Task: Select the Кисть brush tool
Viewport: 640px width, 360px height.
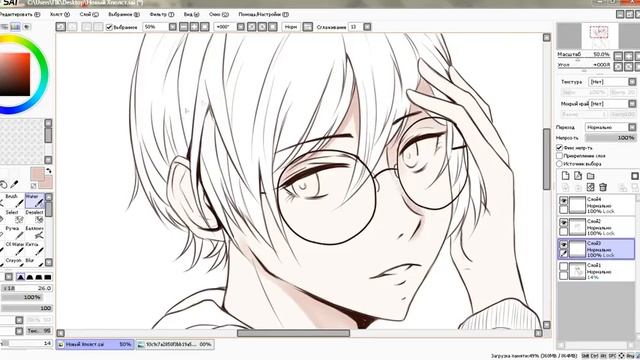Action: (x=34, y=248)
